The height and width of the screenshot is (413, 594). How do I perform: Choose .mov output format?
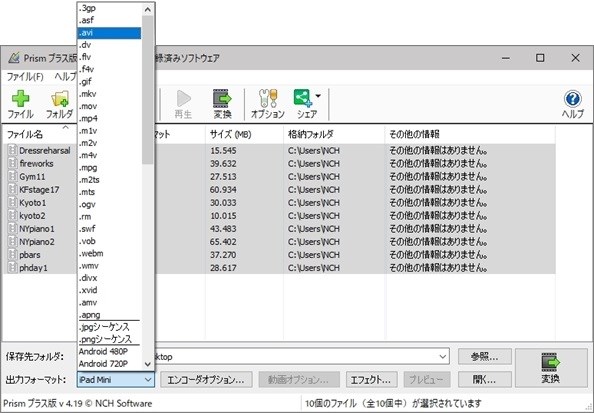click(x=109, y=106)
